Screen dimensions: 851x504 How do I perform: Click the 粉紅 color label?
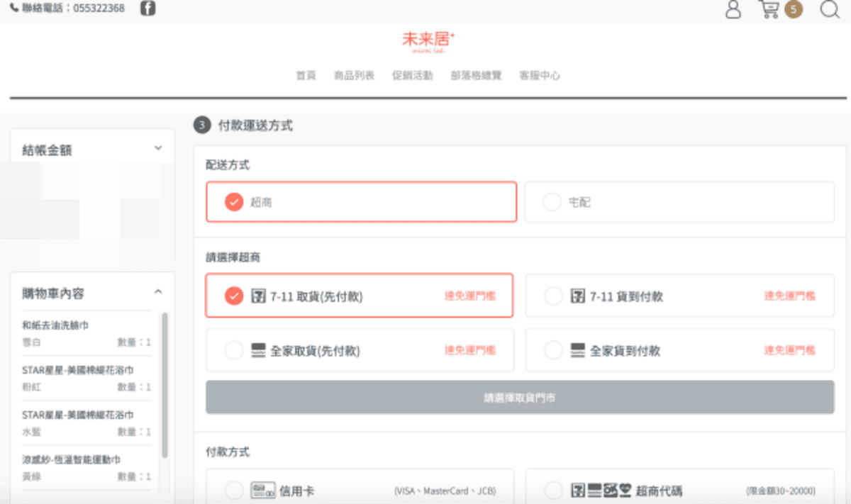pyautogui.click(x=31, y=387)
